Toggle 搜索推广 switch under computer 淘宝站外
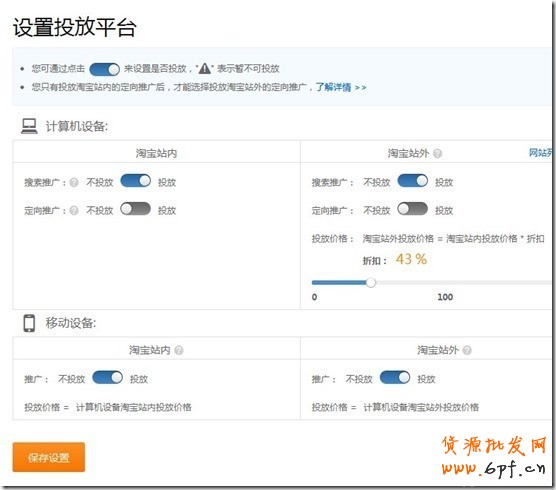The width and height of the screenshot is (556, 490). [413, 181]
